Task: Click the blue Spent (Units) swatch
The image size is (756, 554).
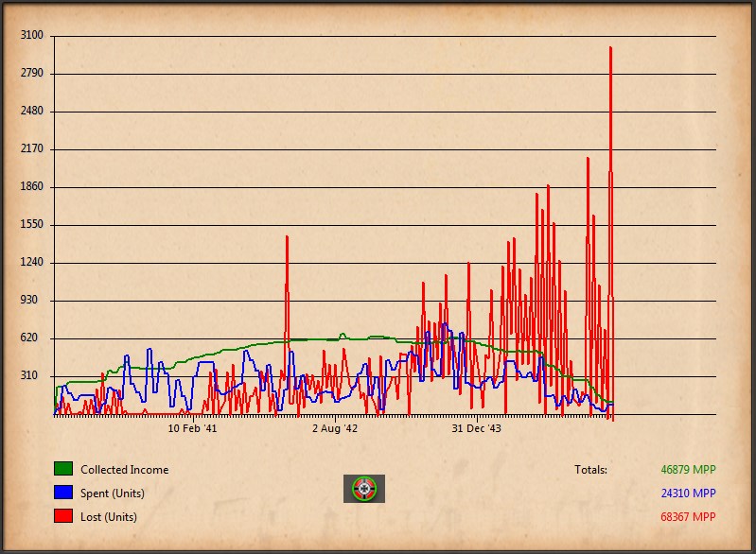Action: [63, 493]
